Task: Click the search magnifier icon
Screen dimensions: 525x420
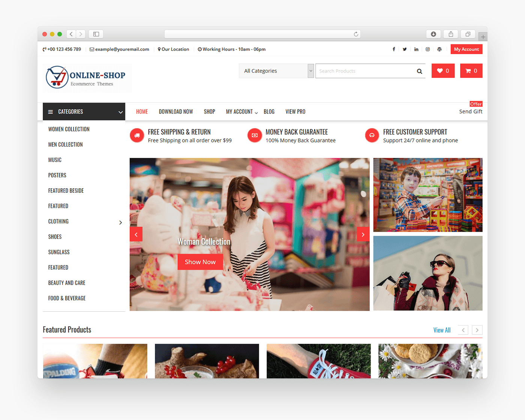Action: (x=419, y=71)
